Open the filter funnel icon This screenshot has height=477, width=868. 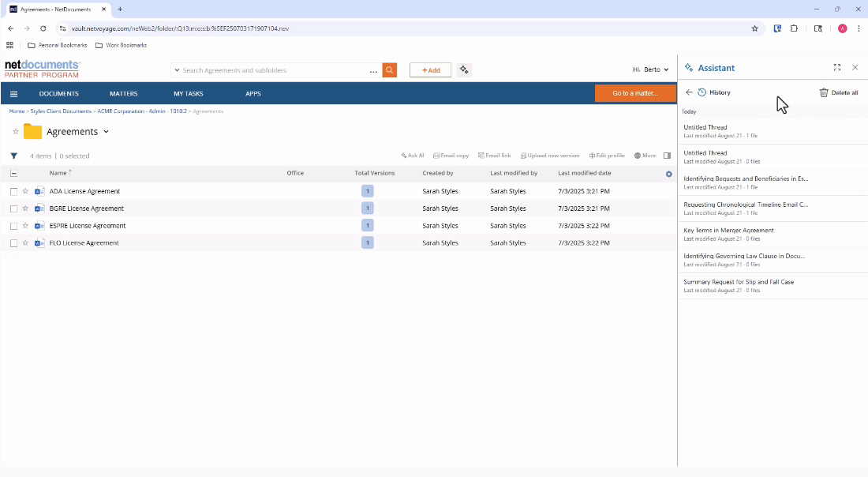point(14,156)
